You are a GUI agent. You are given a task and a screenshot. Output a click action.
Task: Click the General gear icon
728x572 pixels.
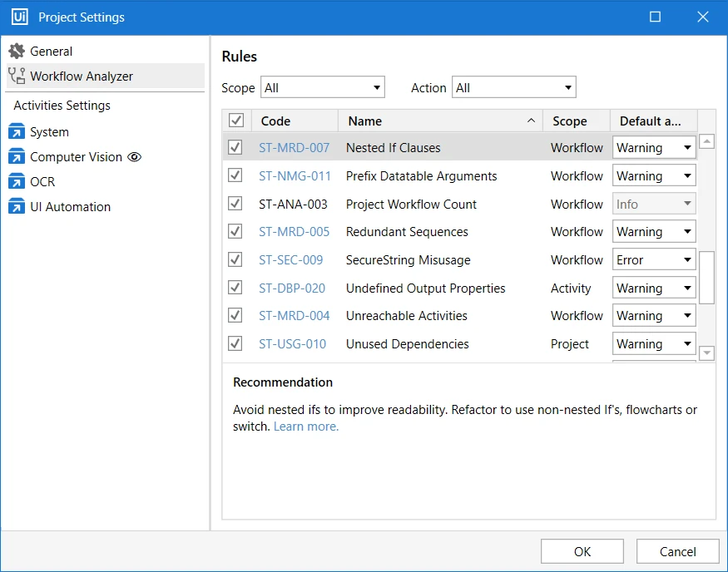coord(17,51)
